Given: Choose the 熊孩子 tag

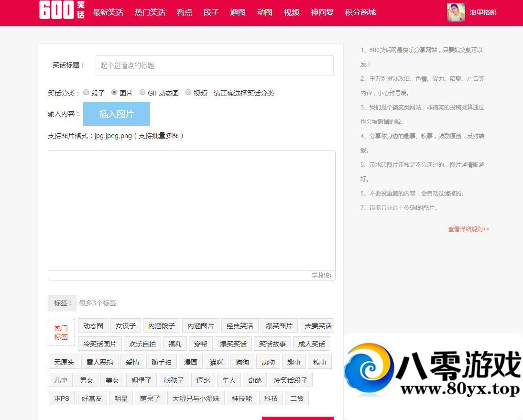Looking at the screenshot, I should click(x=174, y=380).
